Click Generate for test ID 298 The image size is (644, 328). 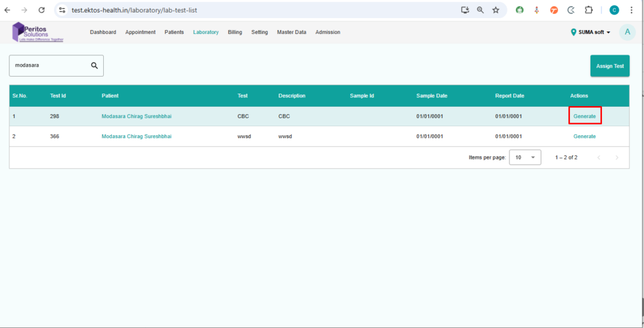[x=584, y=116]
